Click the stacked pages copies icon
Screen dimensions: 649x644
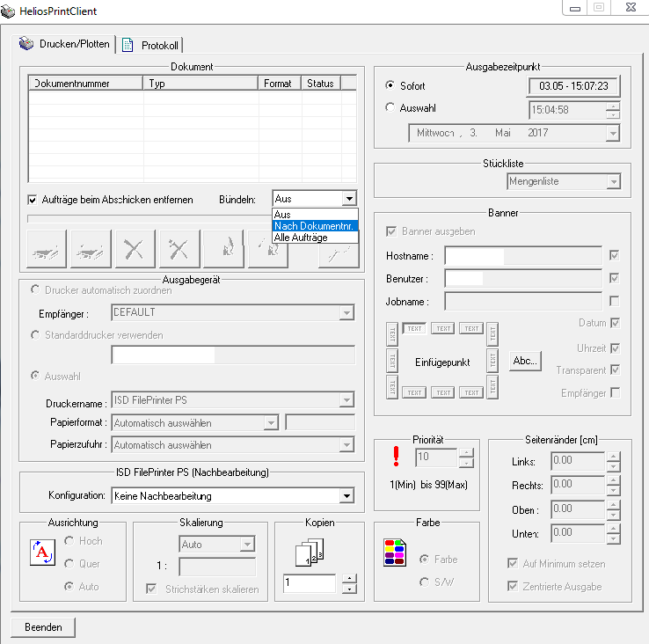tap(310, 552)
